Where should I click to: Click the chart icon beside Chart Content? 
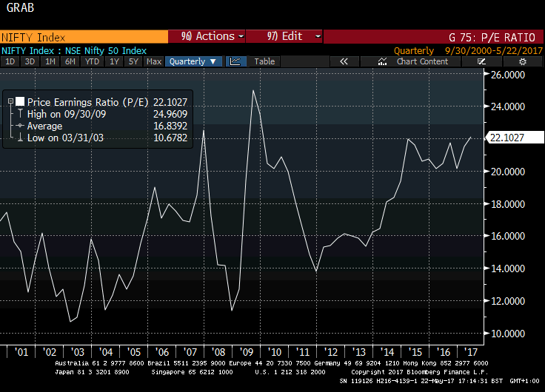click(382, 62)
